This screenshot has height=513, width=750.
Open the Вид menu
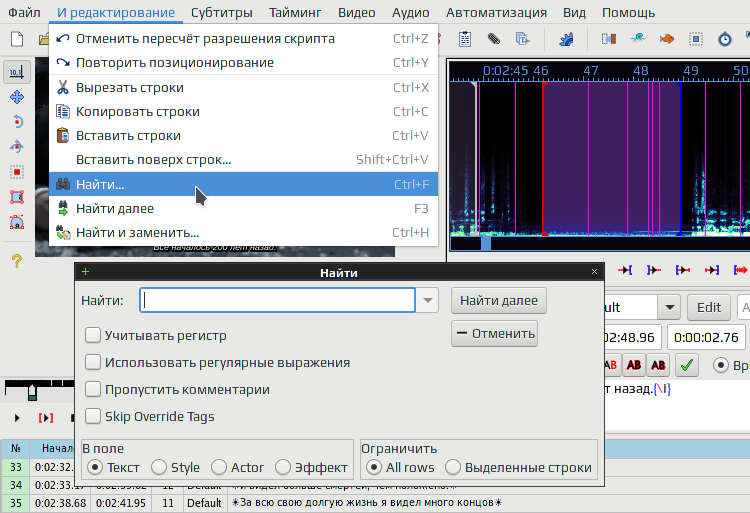click(574, 12)
